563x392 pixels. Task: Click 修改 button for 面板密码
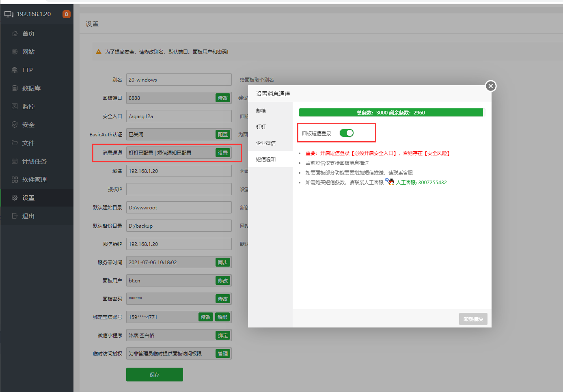(223, 299)
